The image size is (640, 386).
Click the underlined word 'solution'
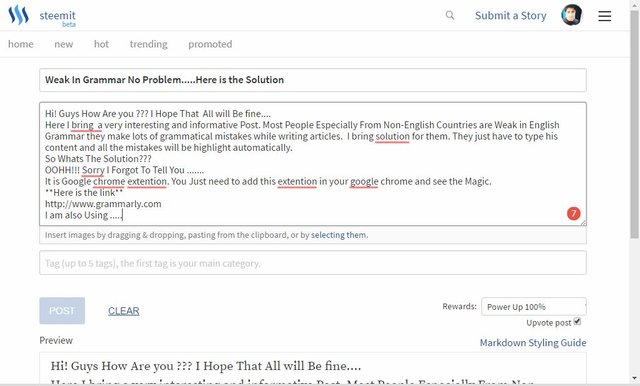(392, 136)
